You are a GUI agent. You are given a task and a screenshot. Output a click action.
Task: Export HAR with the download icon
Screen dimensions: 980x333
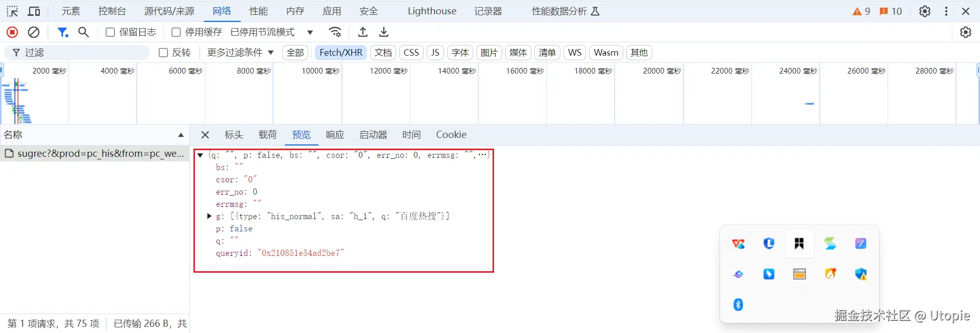coord(384,32)
